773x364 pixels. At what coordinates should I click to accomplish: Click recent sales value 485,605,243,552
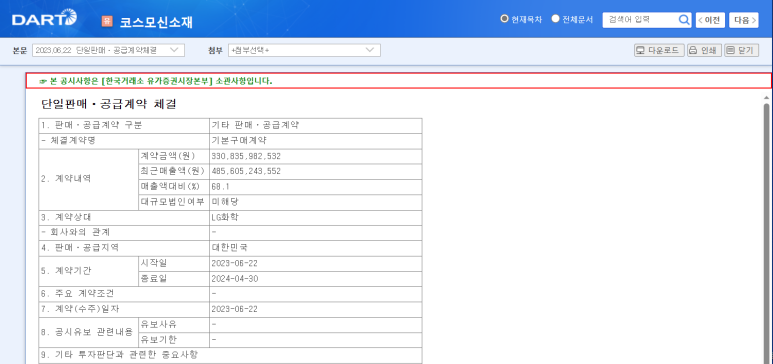(x=246, y=172)
